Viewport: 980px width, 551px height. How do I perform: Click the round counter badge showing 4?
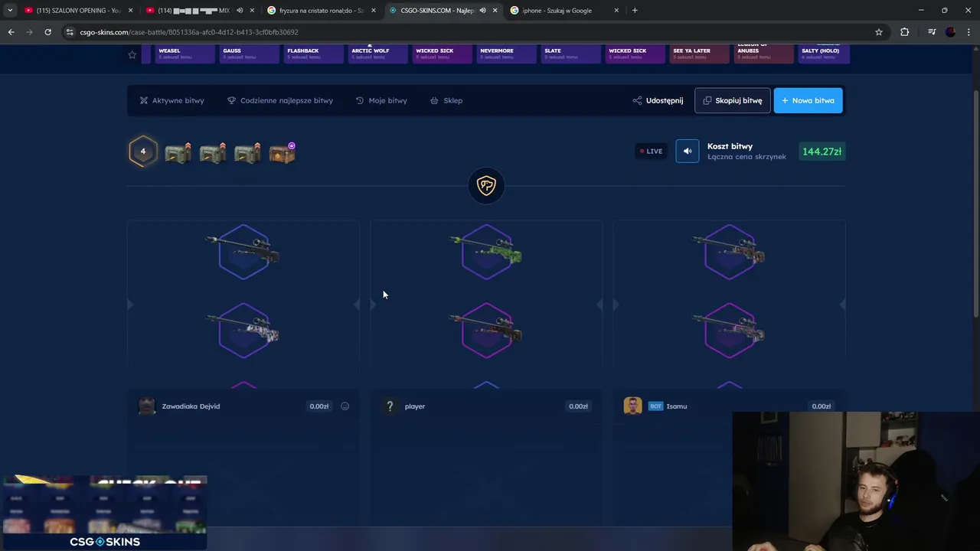click(x=143, y=152)
